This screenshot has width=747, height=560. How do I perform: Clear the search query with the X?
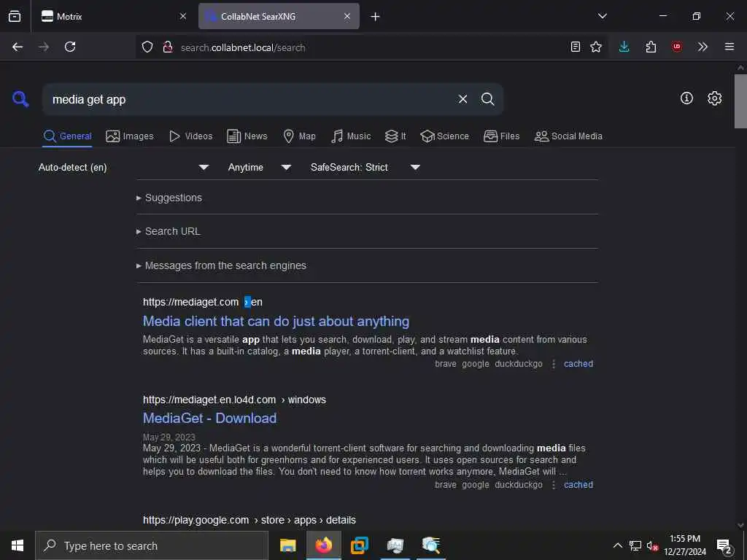tap(462, 99)
